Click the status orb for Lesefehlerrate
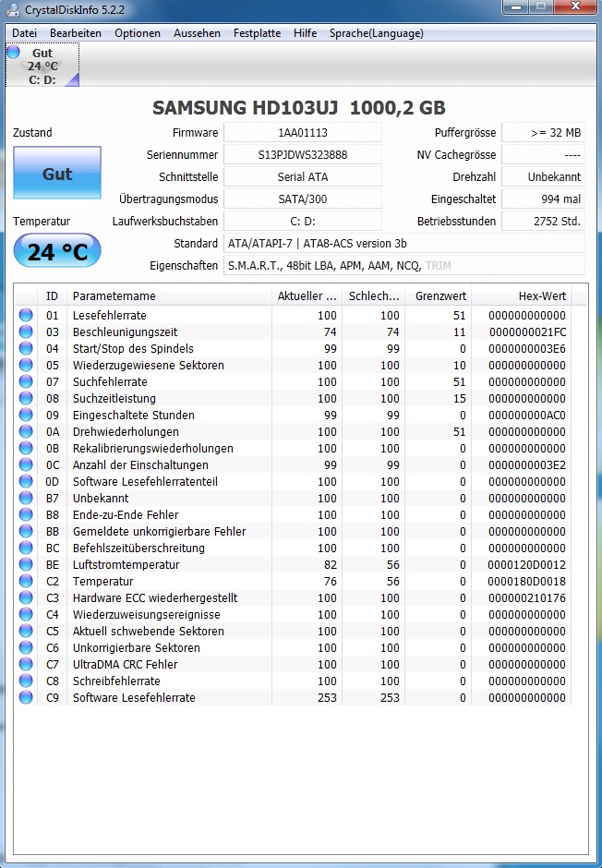 click(26, 315)
